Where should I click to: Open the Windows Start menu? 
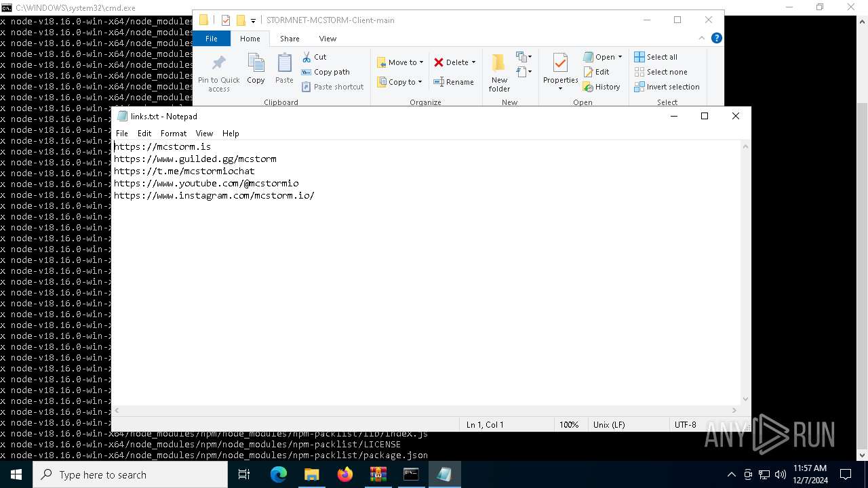pyautogui.click(x=16, y=474)
